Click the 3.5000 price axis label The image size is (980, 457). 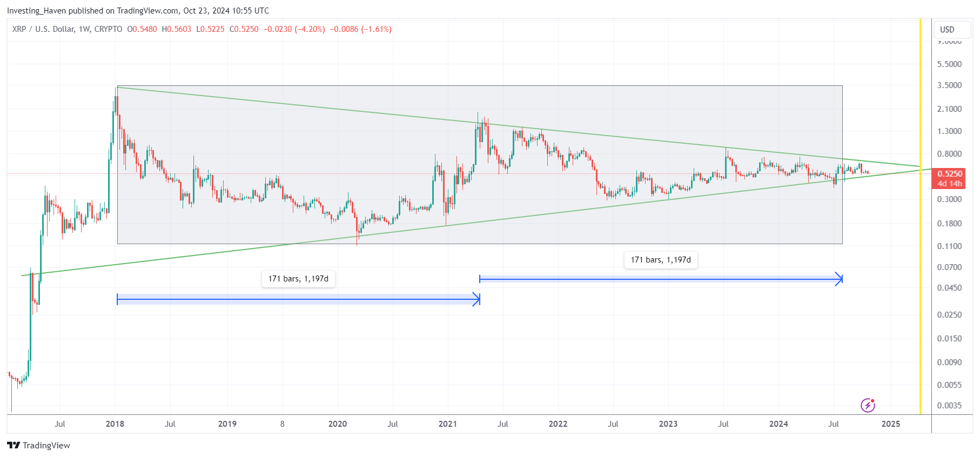point(950,85)
